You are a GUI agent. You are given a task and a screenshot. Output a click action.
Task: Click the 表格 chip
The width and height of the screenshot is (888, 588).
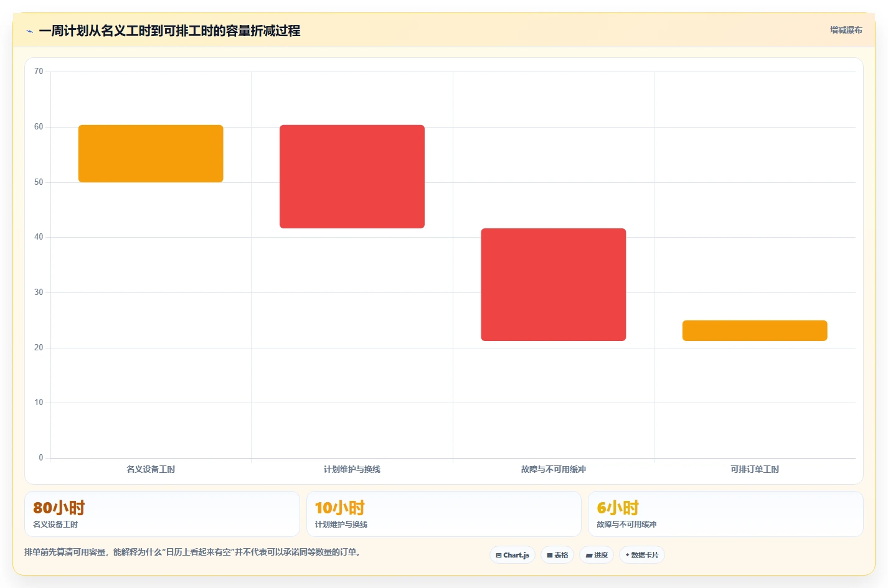coord(557,555)
